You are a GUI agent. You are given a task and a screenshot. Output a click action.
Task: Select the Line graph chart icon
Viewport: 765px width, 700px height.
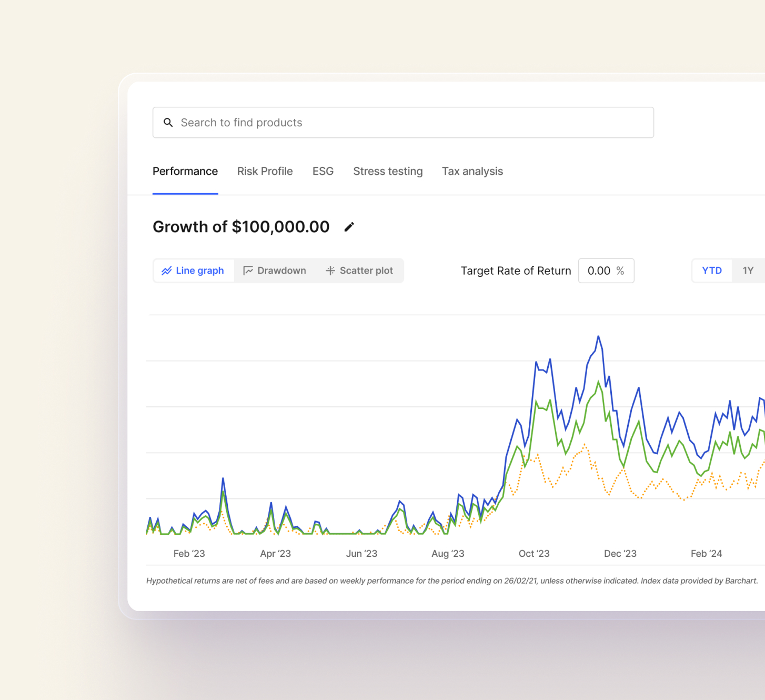click(167, 271)
